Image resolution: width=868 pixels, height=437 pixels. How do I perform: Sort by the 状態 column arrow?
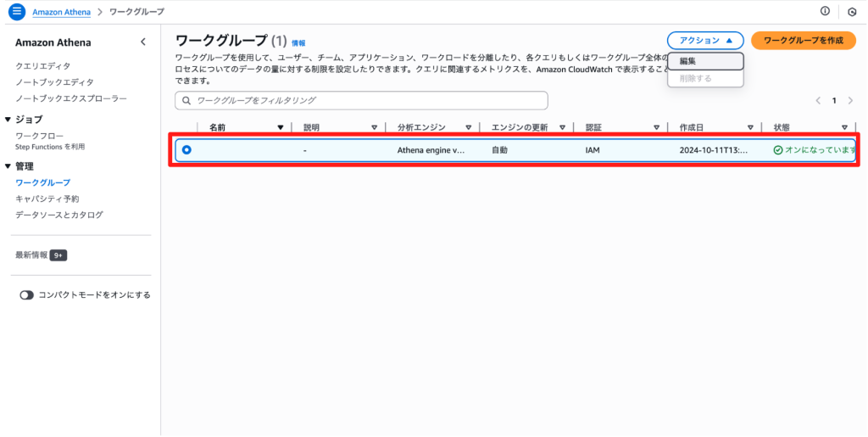[x=845, y=127]
